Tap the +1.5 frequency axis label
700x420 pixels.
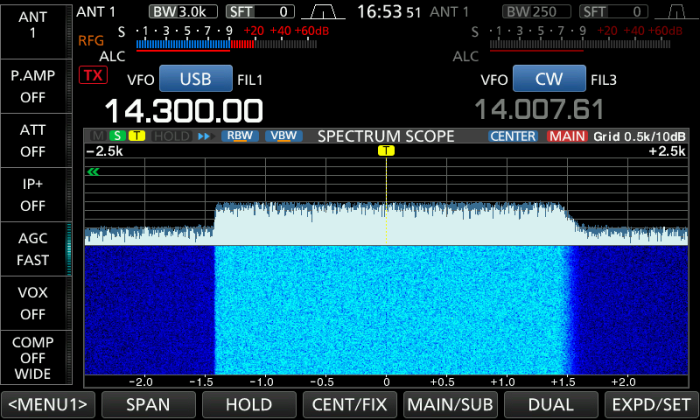tap(562, 382)
